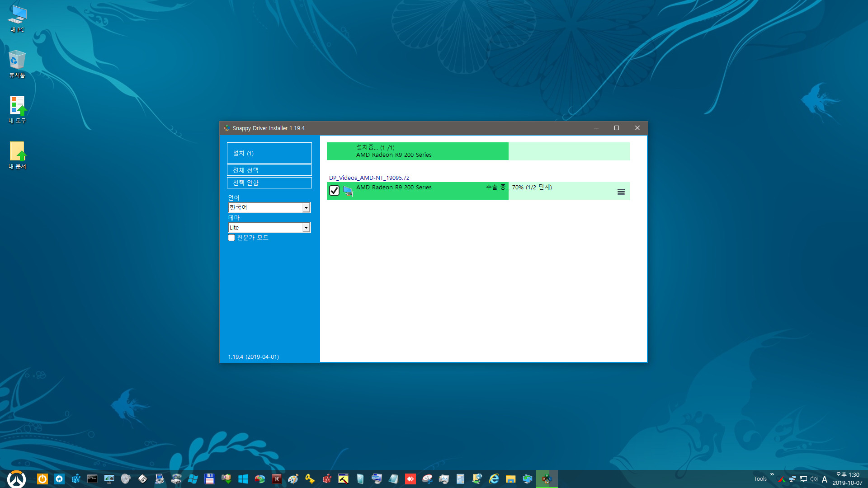Open the command prompt icon on taskbar

click(x=92, y=479)
